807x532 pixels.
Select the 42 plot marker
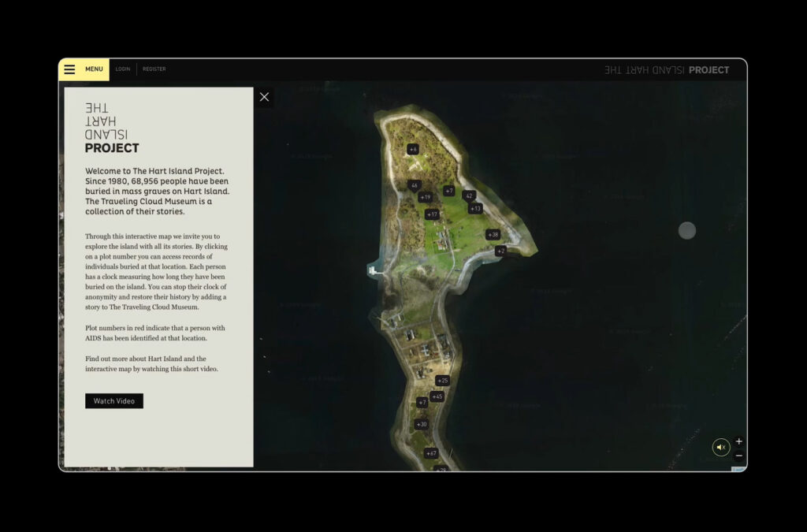click(469, 196)
